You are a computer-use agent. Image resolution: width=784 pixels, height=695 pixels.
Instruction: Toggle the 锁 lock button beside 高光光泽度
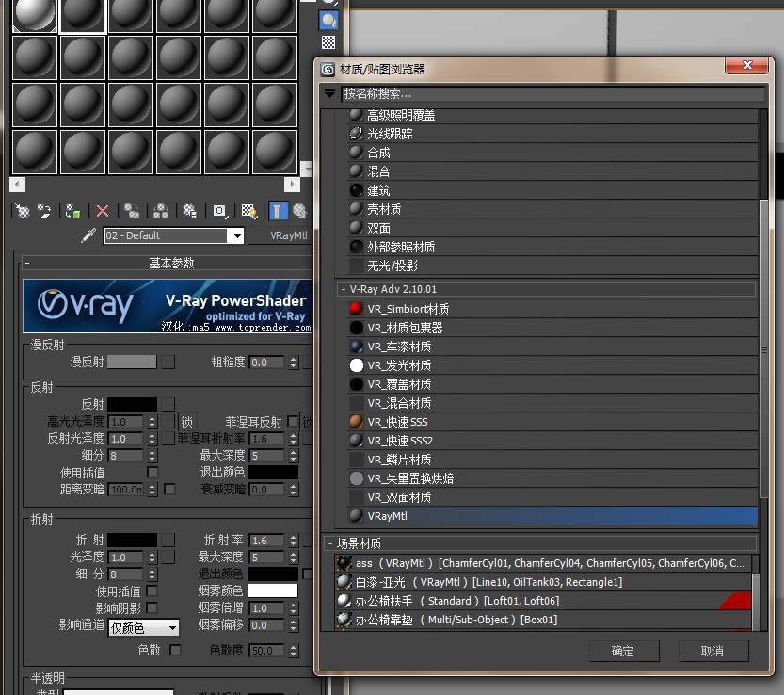[x=186, y=421]
